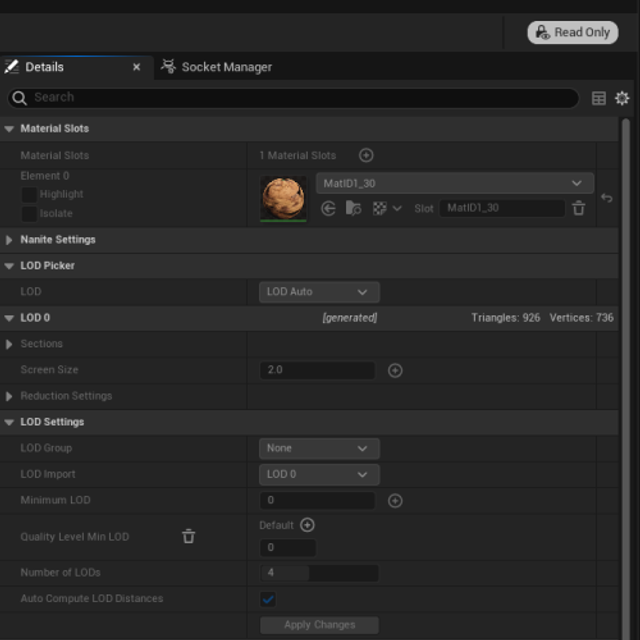This screenshot has height=640, width=640.
Task: Browse to material in Content Browser
Action: pos(353,208)
